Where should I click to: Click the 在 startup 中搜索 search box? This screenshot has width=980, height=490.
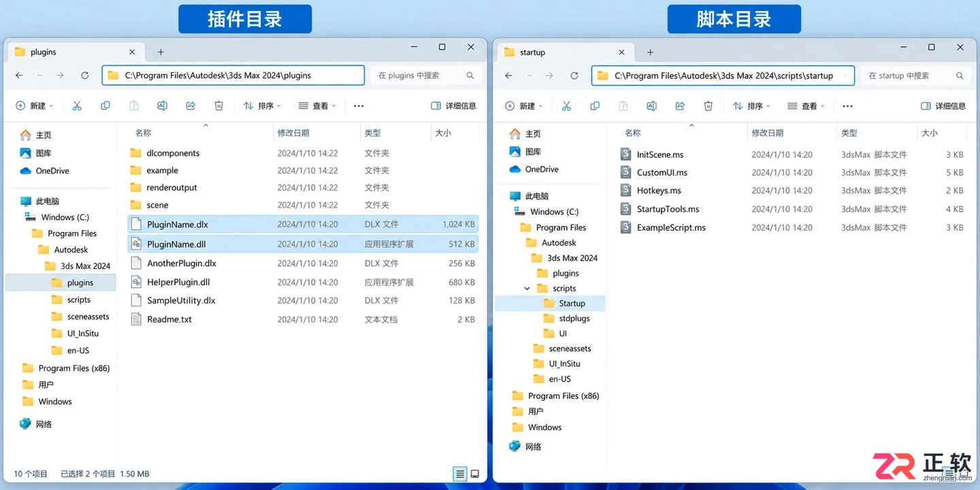pyautogui.click(x=916, y=76)
